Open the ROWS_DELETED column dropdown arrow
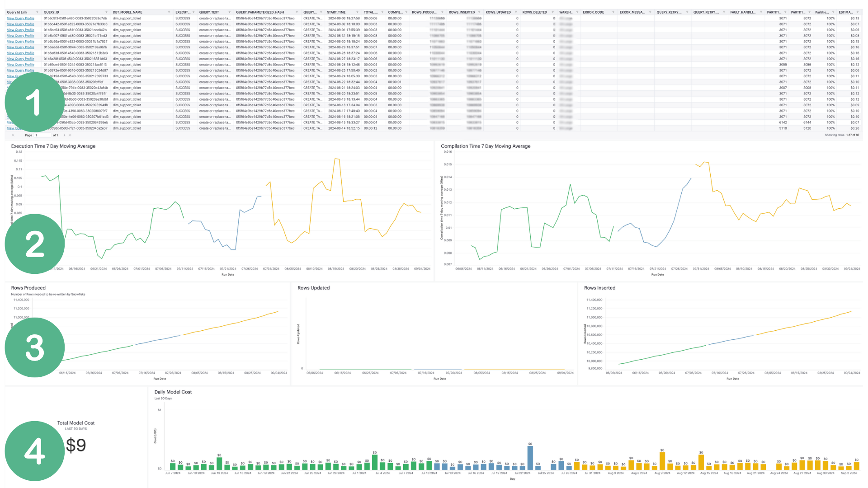868x488 pixels. (553, 12)
